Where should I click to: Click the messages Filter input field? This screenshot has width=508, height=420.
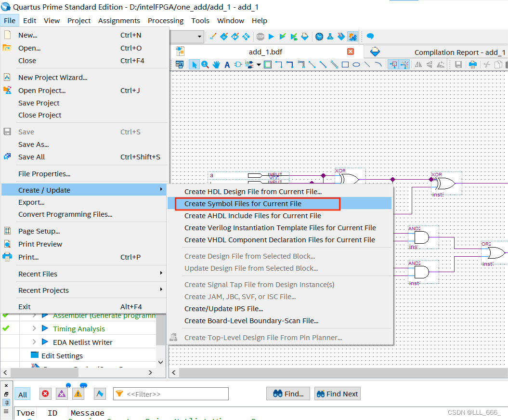pos(171,394)
